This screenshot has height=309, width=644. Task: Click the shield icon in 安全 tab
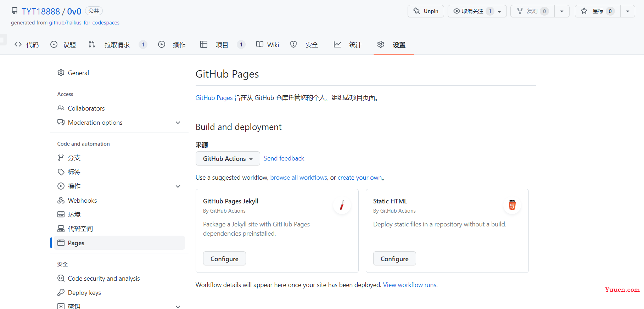[x=293, y=44]
